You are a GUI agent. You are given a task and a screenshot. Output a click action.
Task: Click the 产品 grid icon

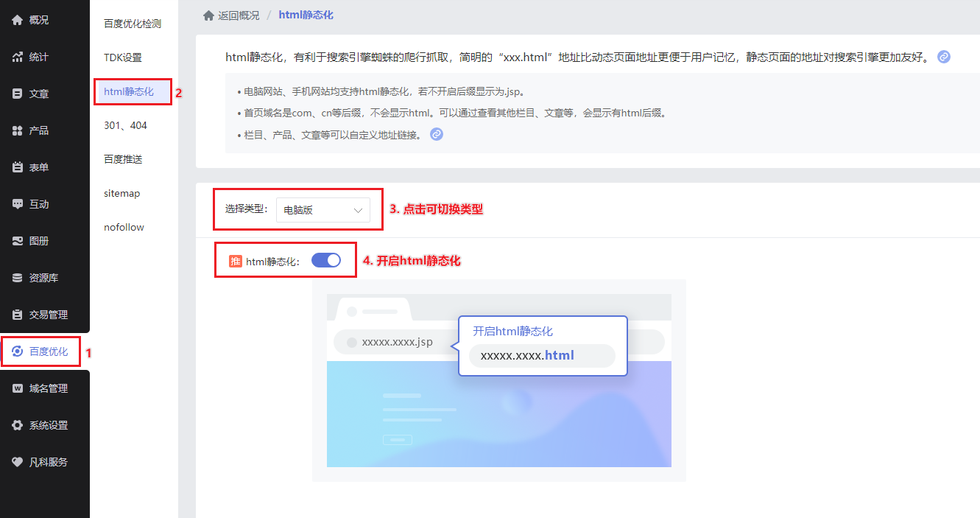click(x=18, y=130)
